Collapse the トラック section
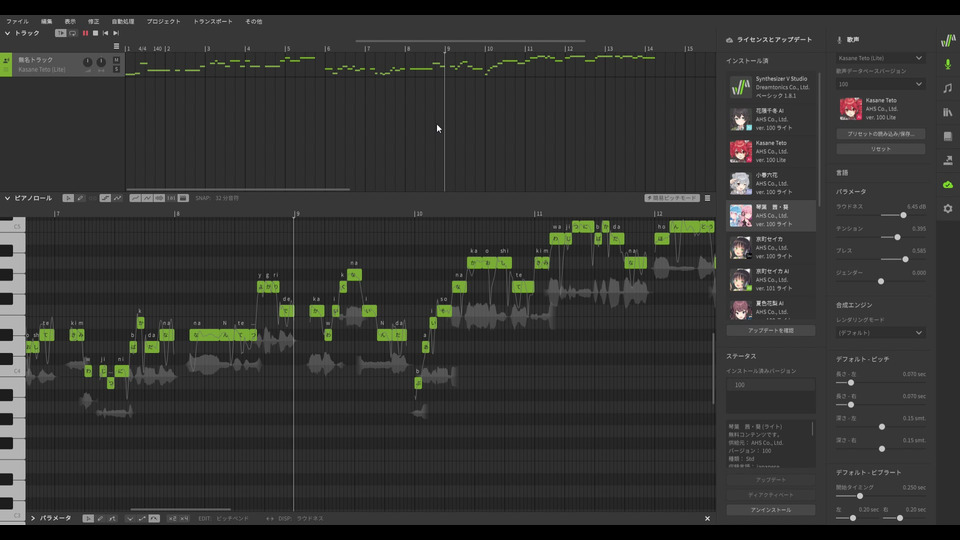The width and height of the screenshot is (960, 540). point(7,33)
